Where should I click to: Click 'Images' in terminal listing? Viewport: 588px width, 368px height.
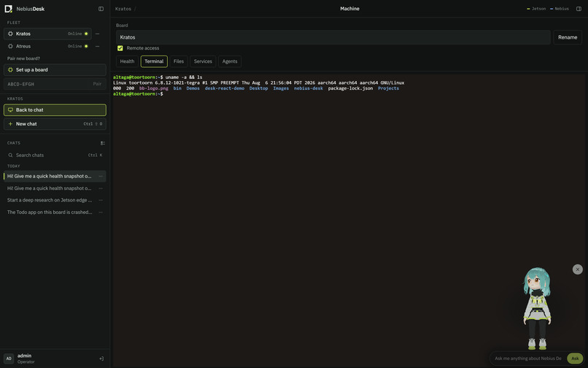point(281,88)
